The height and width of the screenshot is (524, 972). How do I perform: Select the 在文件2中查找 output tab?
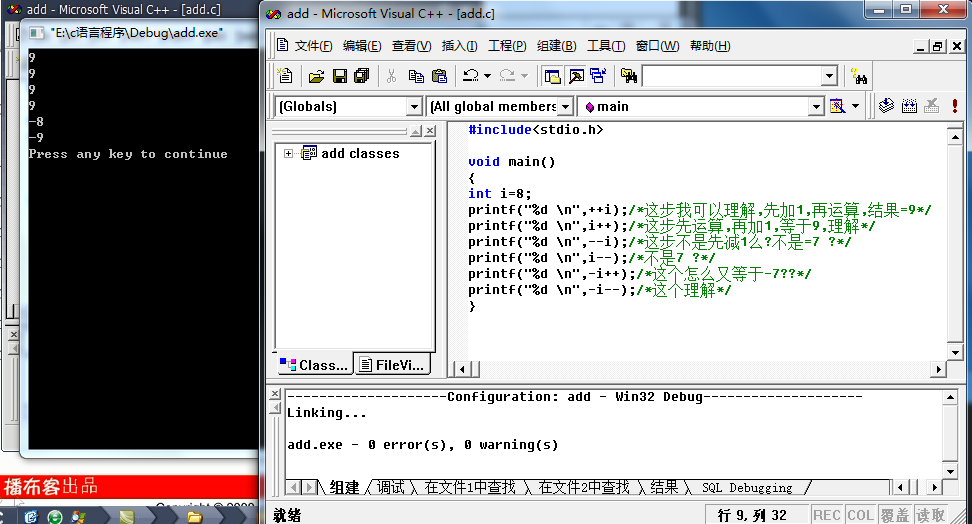584,488
